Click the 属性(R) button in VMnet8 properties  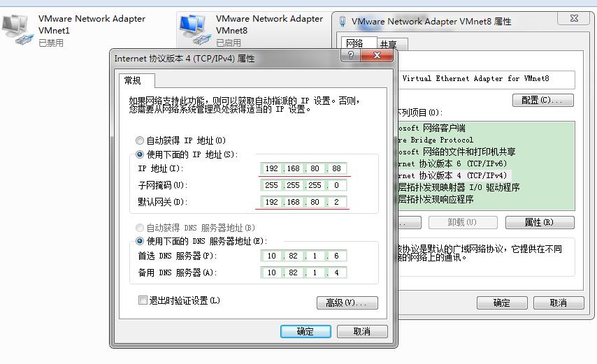(x=540, y=222)
